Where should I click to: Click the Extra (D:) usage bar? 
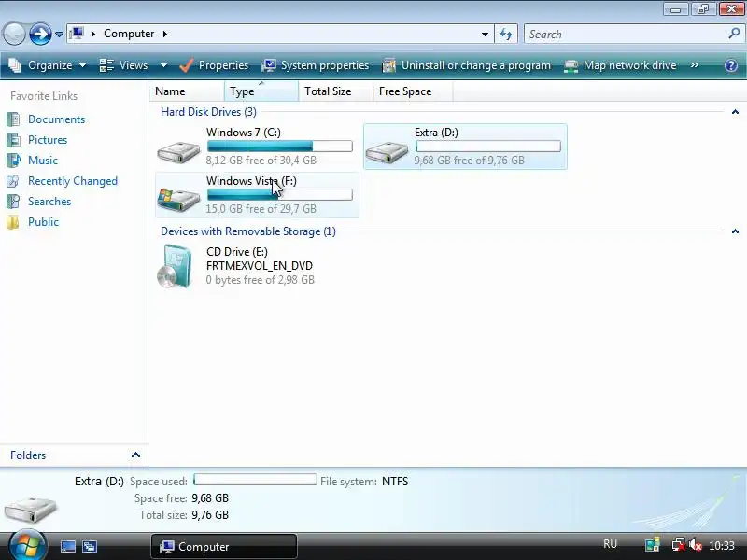click(487, 147)
